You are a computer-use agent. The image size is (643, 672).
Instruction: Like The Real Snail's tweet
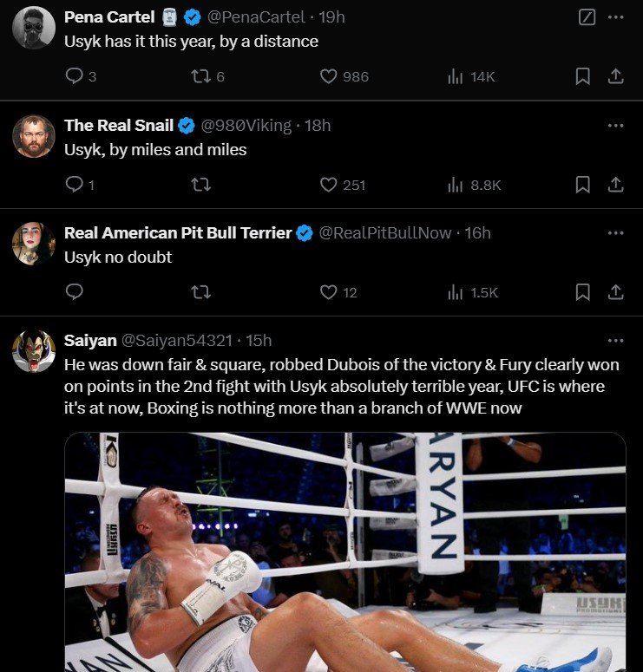pos(329,185)
